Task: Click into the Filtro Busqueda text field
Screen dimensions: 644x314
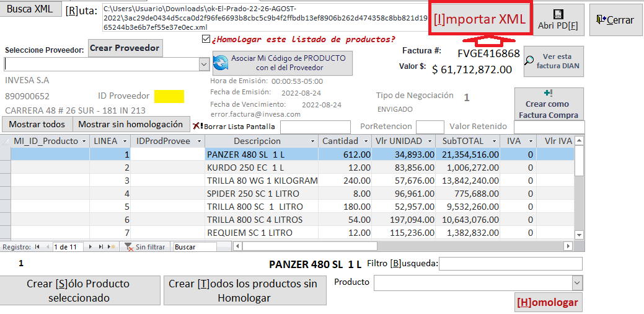Action: (x=511, y=264)
